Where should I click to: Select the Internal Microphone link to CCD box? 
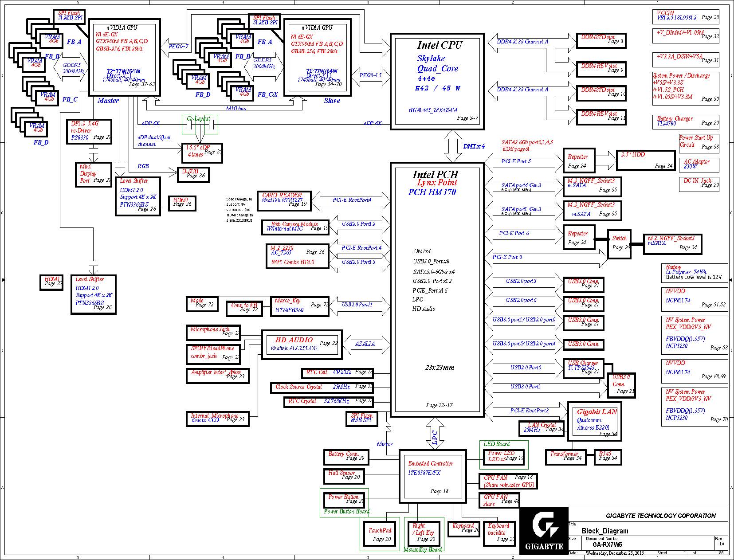point(218,419)
